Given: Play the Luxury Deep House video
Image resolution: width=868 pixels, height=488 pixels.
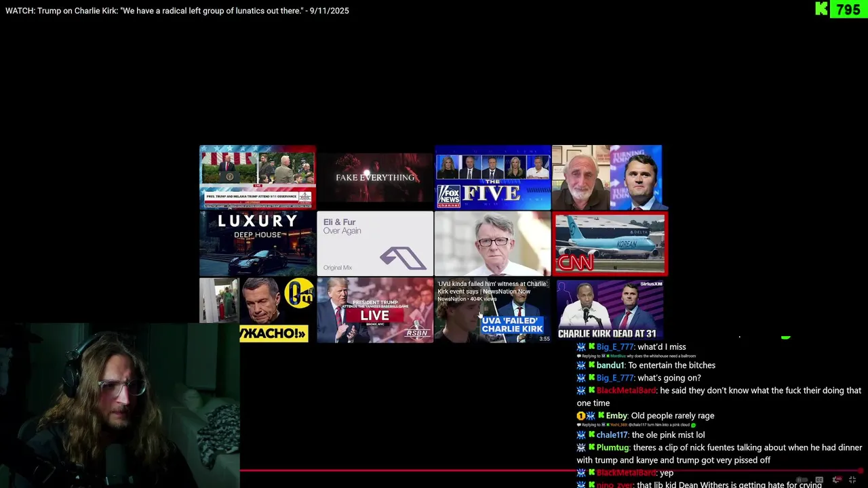Looking at the screenshot, I should (x=257, y=243).
